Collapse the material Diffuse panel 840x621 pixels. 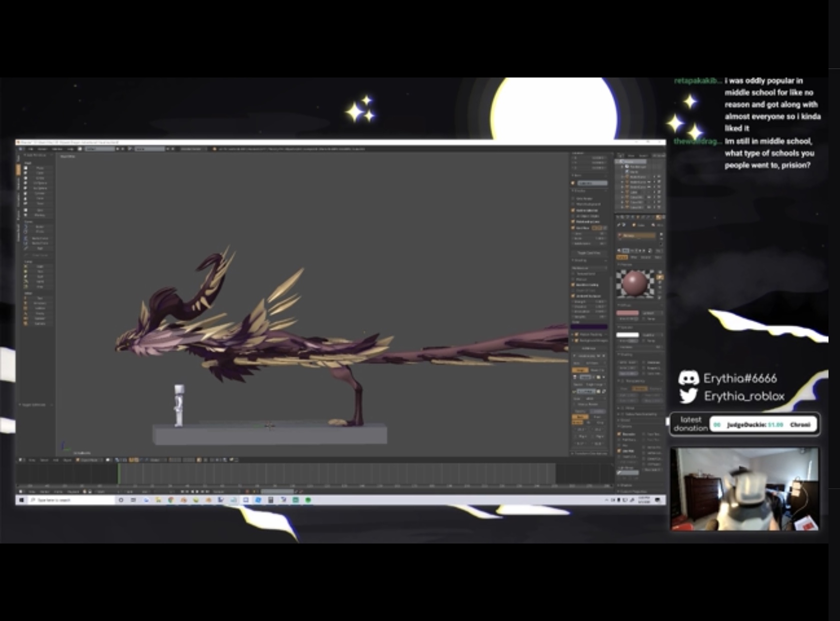point(624,305)
